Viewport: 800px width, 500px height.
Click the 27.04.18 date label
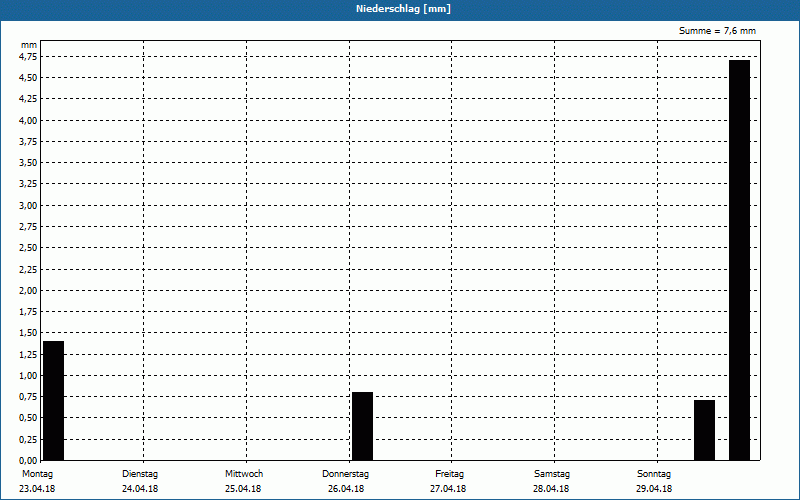click(x=448, y=489)
